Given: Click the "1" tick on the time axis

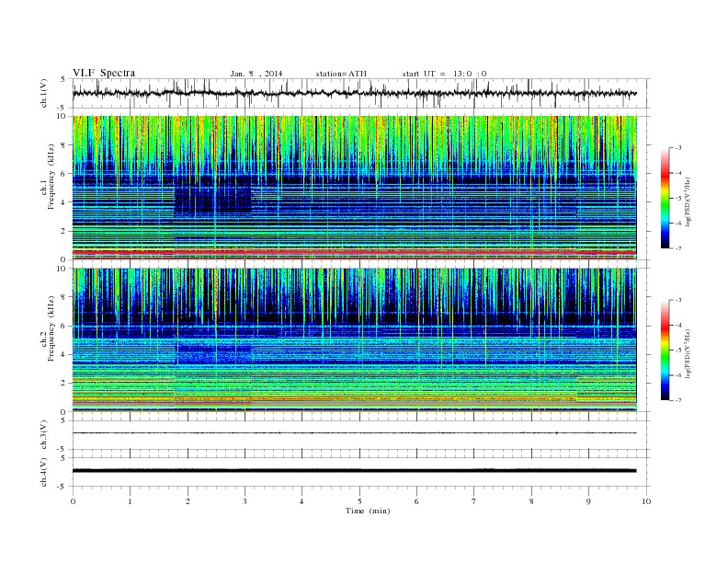Looking at the screenshot, I should coord(130,501).
